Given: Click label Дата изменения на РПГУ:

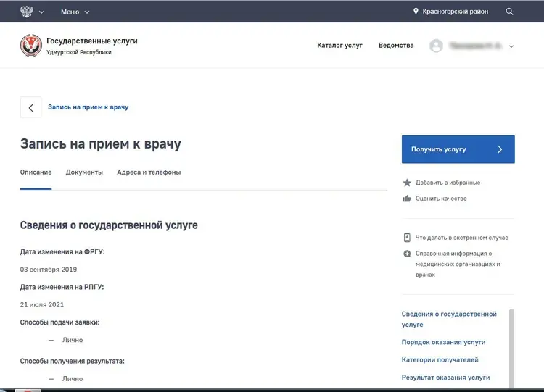Looking at the screenshot, I should (62, 287).
